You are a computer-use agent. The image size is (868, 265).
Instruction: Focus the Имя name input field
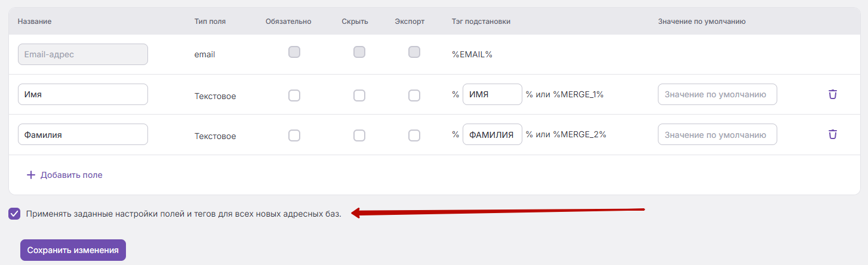coord(83,94)
